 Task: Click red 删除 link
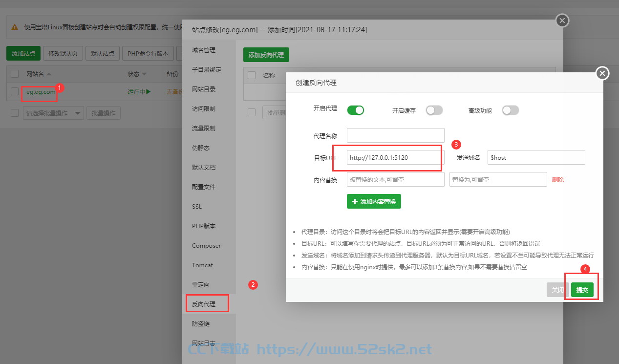coord(558,179)
